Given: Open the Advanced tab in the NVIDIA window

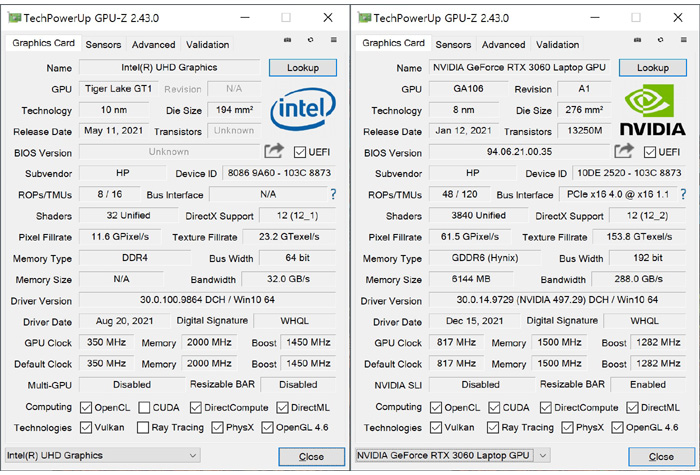Looking at the screenshot, I should pyautogui.click(x=503, y=44).
